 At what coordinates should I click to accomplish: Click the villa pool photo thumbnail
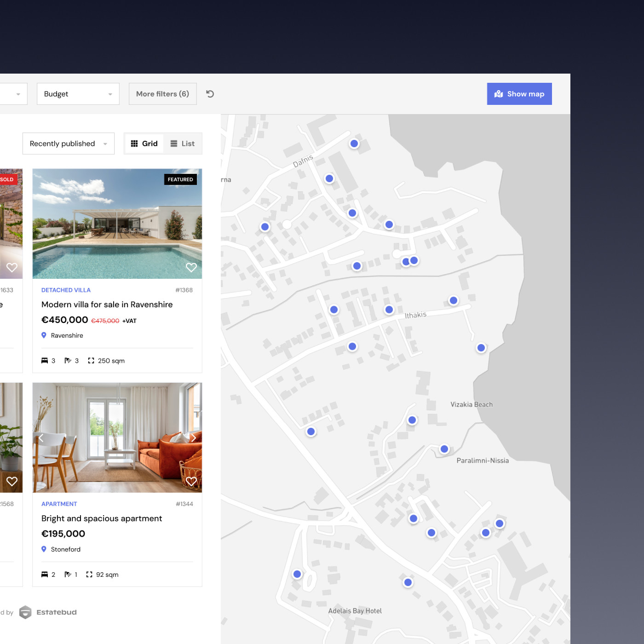[x=117, y=224]
